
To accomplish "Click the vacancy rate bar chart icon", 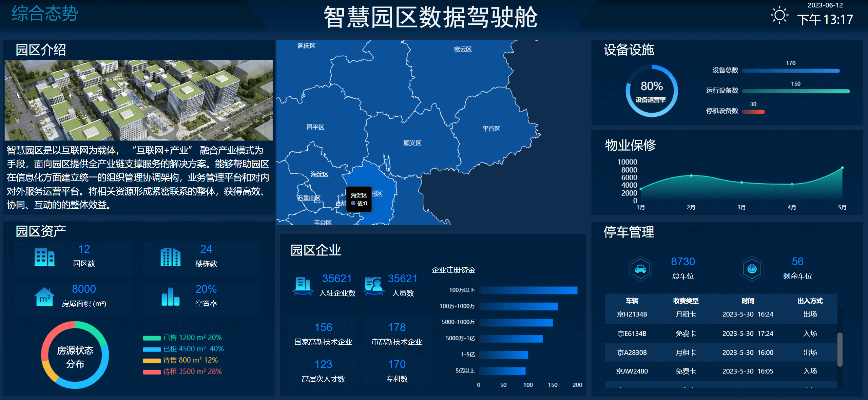I will (170, 297).
